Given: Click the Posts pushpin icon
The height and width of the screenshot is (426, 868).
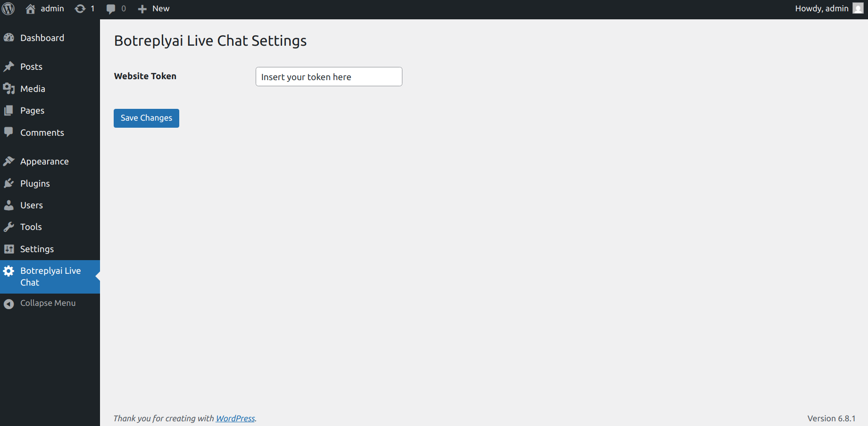Looking at the screenshot, I should (x=9, y=66).
